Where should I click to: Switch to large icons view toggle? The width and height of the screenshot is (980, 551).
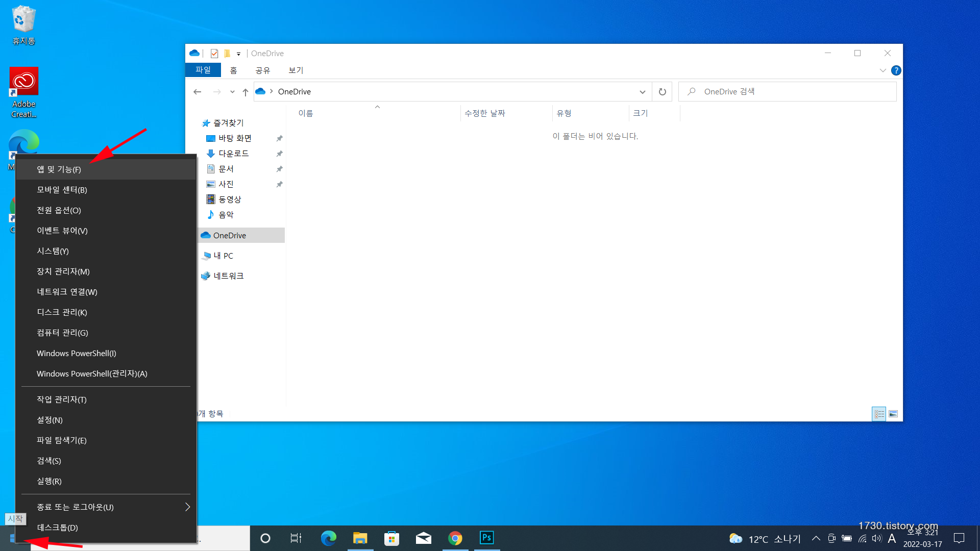[893, 414]
